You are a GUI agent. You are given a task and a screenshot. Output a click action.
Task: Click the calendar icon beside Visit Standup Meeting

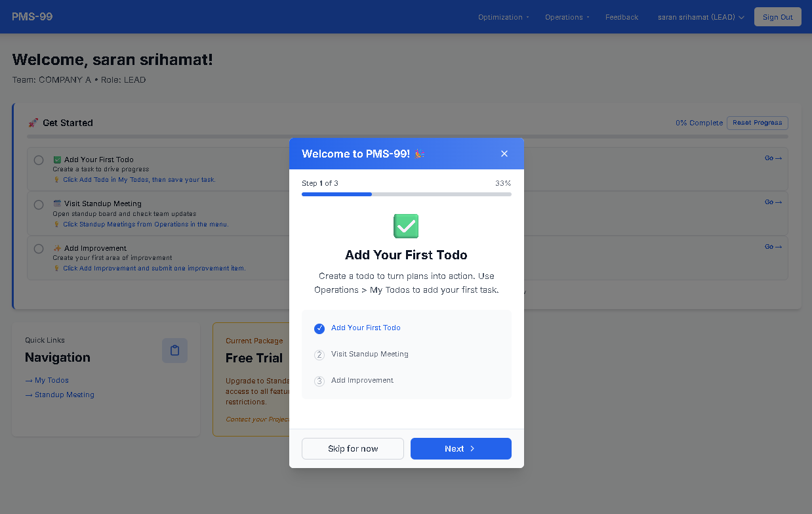57,203
